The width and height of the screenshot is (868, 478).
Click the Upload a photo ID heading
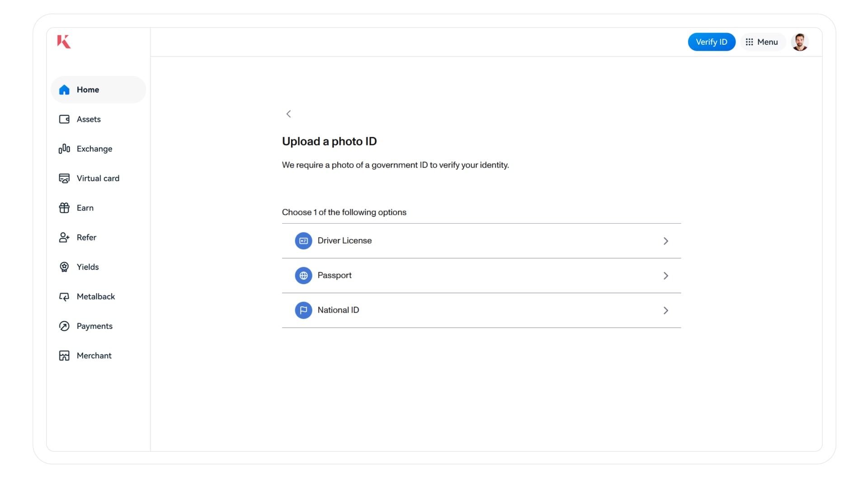coord(329,141)
